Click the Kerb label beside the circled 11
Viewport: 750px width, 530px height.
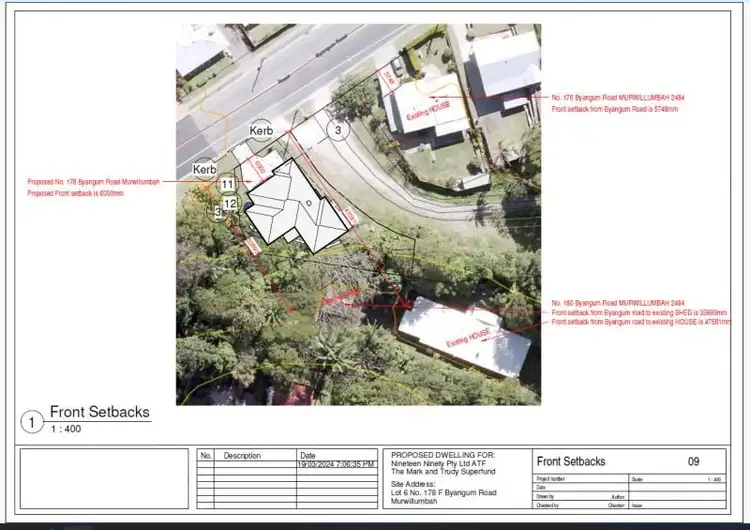pyautogui.click(x=204, y=169)
